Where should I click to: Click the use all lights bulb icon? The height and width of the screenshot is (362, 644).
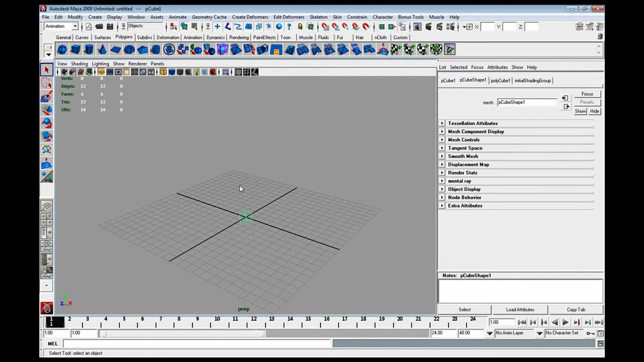click(196, 72)
